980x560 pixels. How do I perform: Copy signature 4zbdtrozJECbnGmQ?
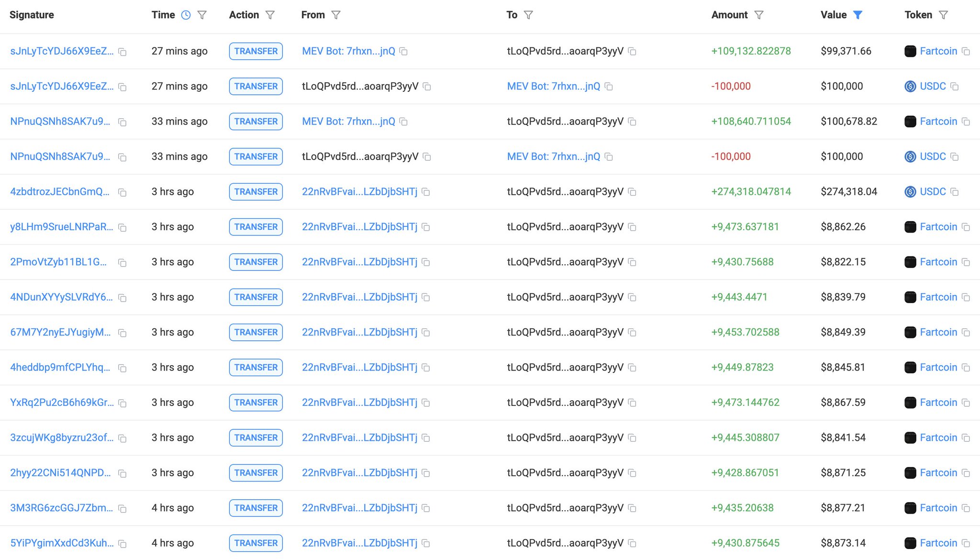pos(122,192)
